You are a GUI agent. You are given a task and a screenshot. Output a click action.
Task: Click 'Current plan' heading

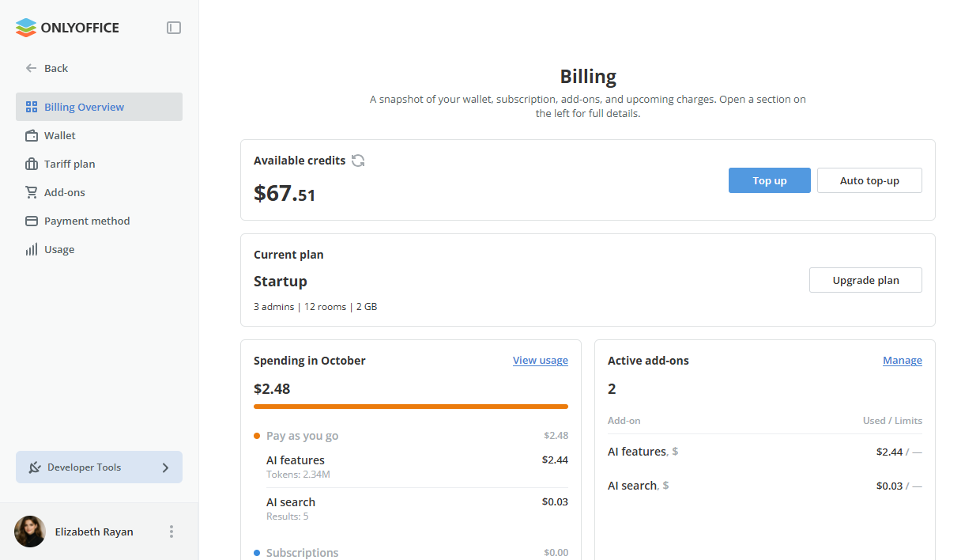click(288, 255)
